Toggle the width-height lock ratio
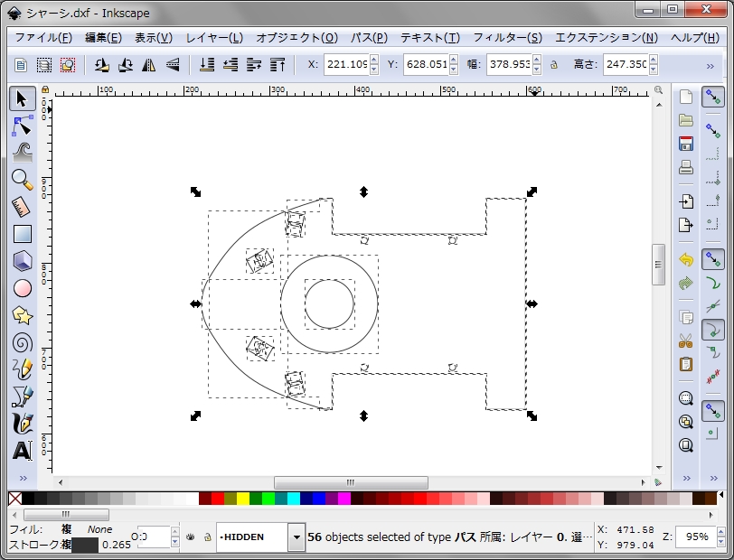Viewport: 734px width, 560px height. tap(554, 65)
